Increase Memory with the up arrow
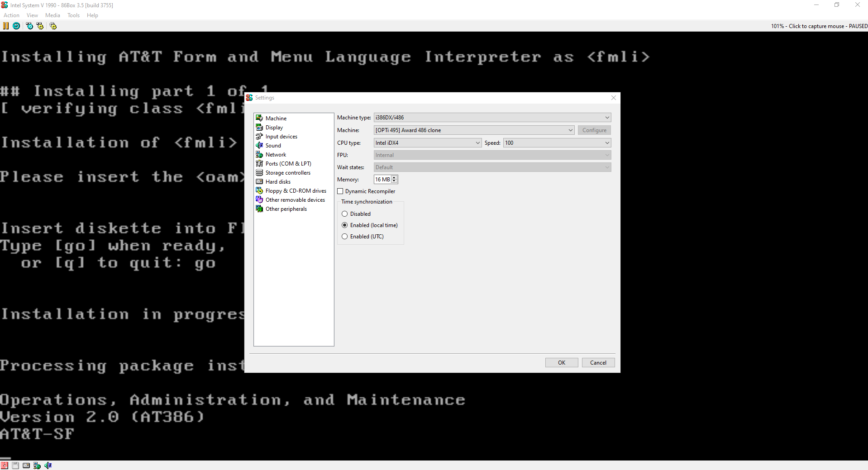Viewport: 868px width, 470px height. click(395, 178)
